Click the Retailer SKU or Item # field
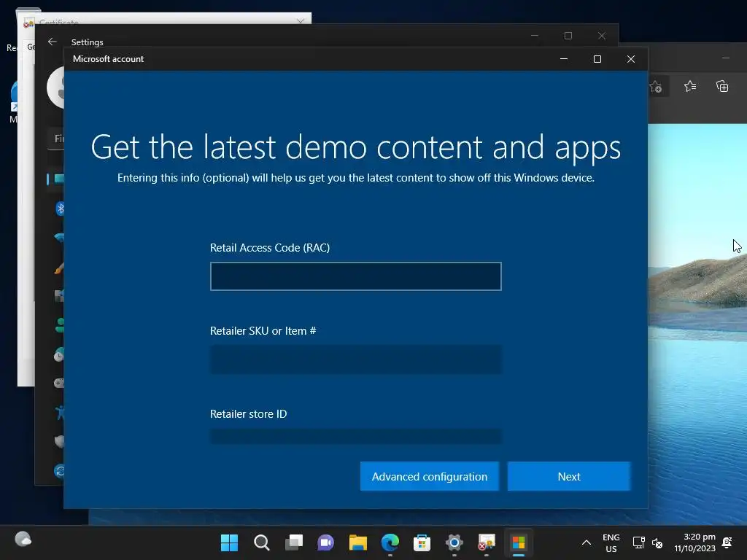 356,359
